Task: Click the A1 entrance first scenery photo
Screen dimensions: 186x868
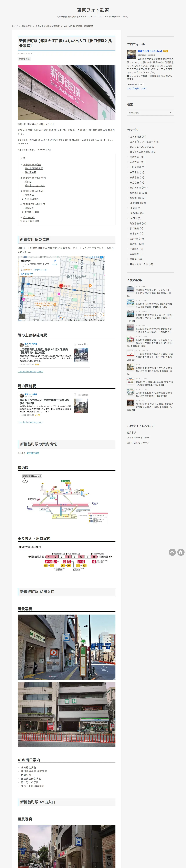Action: (66, 647)
